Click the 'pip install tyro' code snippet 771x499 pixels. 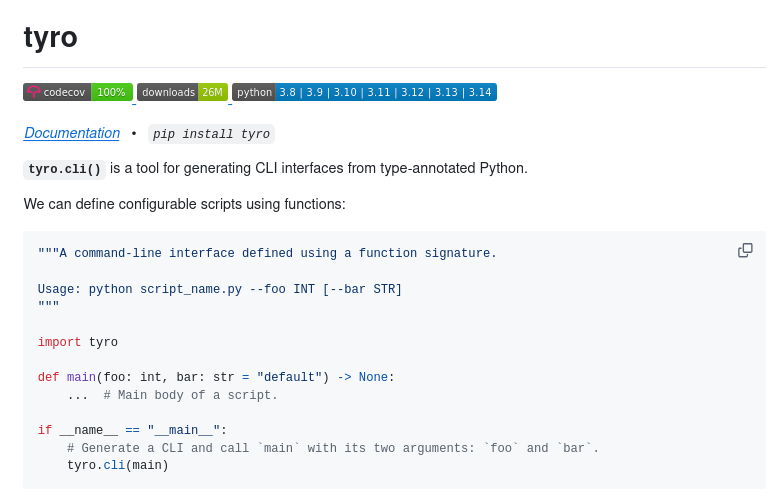211,134
